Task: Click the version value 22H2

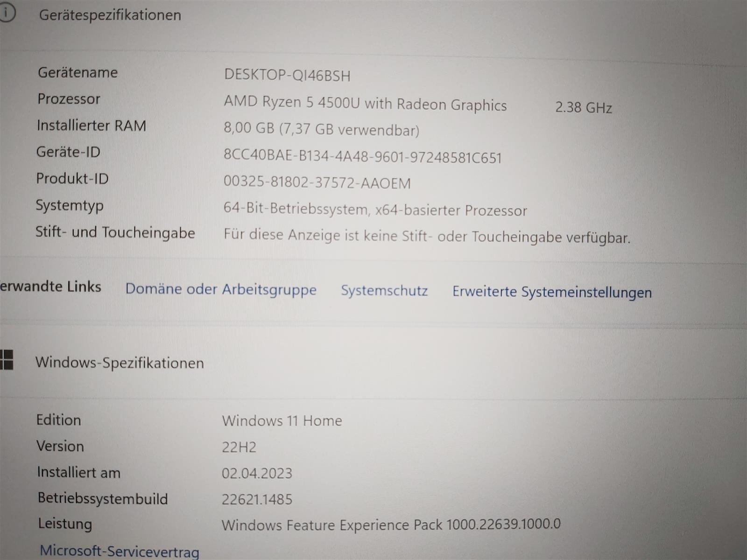Action: coord(239,447)
